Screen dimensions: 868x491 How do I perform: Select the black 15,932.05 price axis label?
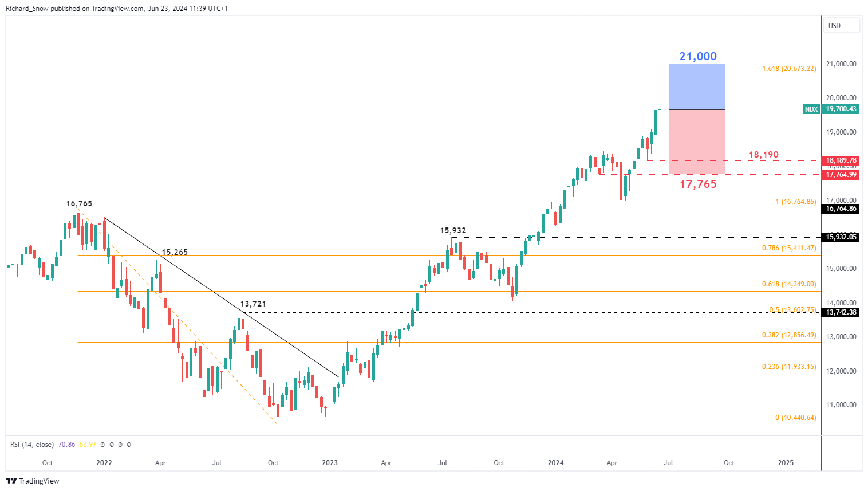coord(841,237)
